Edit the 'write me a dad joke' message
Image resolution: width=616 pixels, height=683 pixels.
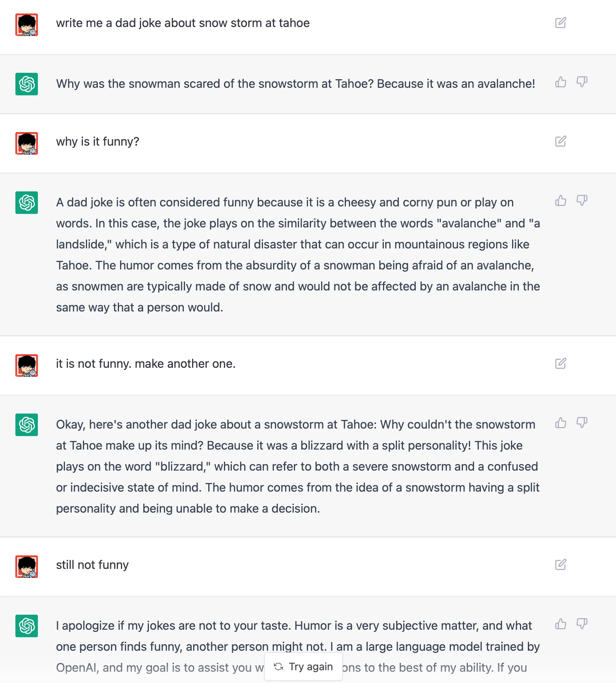point(560,23)
